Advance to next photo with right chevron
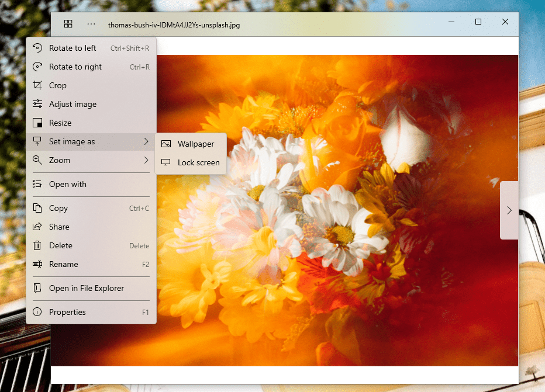Viewport: 545px width, 392px height. click(509, 210)
